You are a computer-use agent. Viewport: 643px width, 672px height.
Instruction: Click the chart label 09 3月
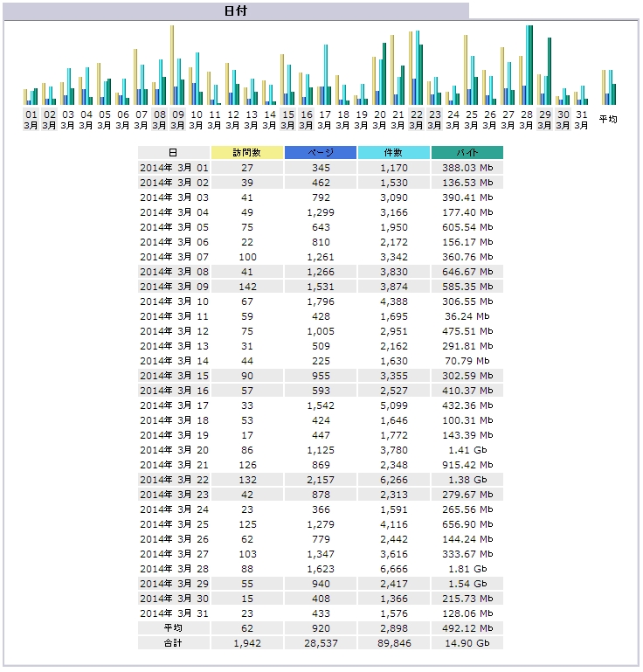coord(177,120)
